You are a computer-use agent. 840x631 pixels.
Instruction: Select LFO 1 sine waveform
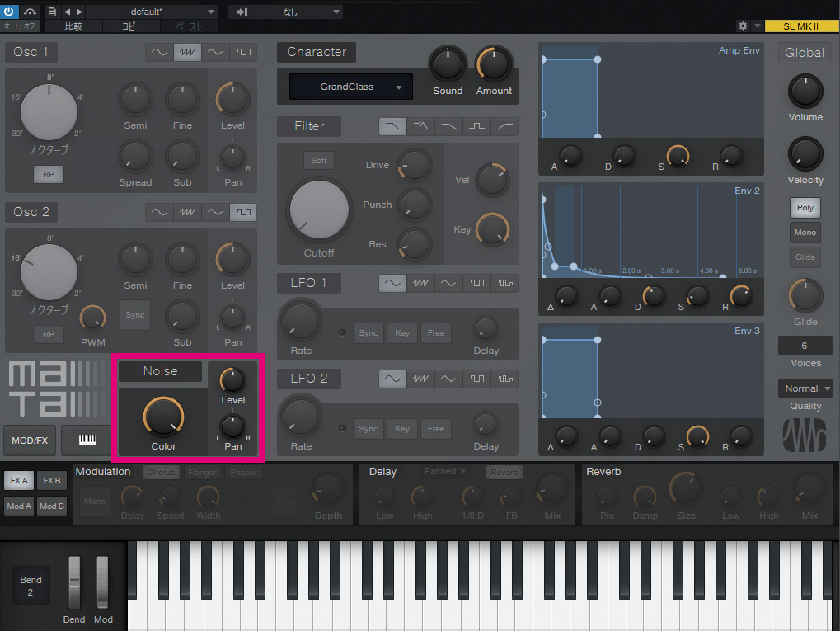pyautogui.click(x=392, y=283)
